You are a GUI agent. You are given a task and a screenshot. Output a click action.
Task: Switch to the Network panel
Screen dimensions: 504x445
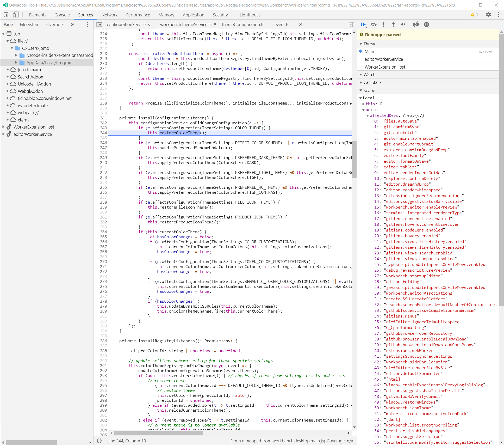pyautogui.click(x=109, y=15)
